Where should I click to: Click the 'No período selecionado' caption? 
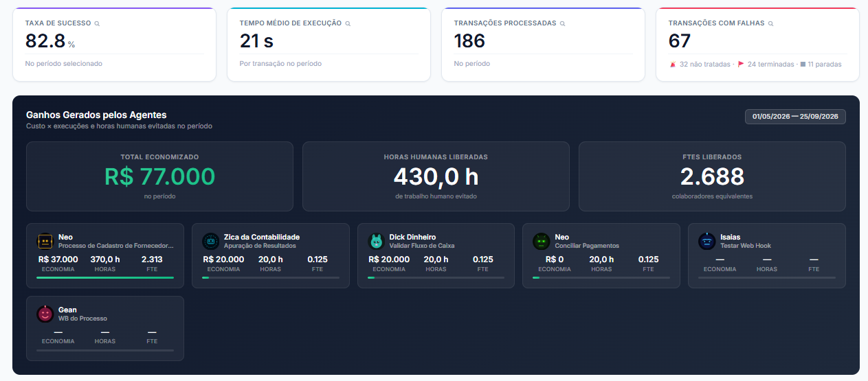(x=64, y=63)
